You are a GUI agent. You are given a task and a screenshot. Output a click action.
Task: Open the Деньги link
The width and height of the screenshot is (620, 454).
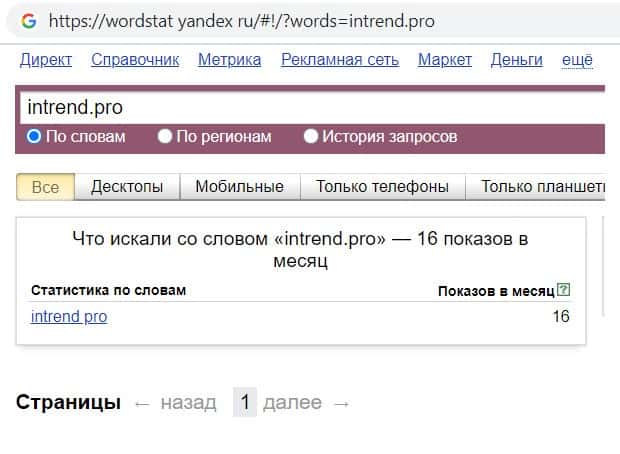coord(517,60)
